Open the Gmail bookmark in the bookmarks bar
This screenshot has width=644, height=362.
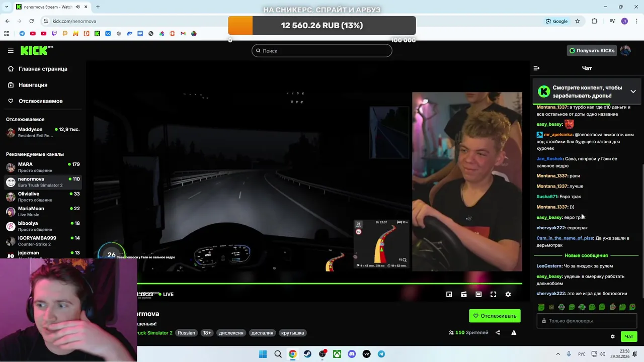tap(183, 34)
